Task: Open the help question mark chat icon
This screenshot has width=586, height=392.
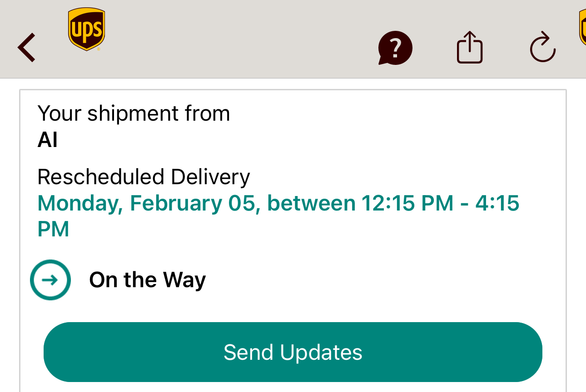Action: (395, 48)
